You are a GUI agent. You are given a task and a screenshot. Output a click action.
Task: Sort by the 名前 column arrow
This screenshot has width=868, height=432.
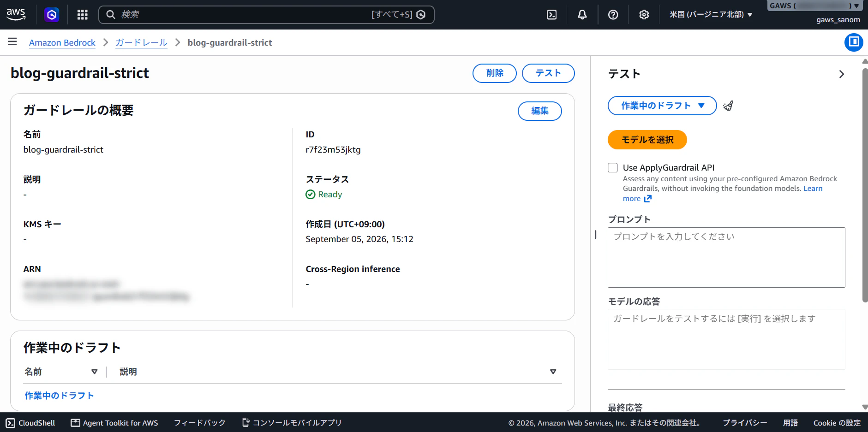(95, 372)
